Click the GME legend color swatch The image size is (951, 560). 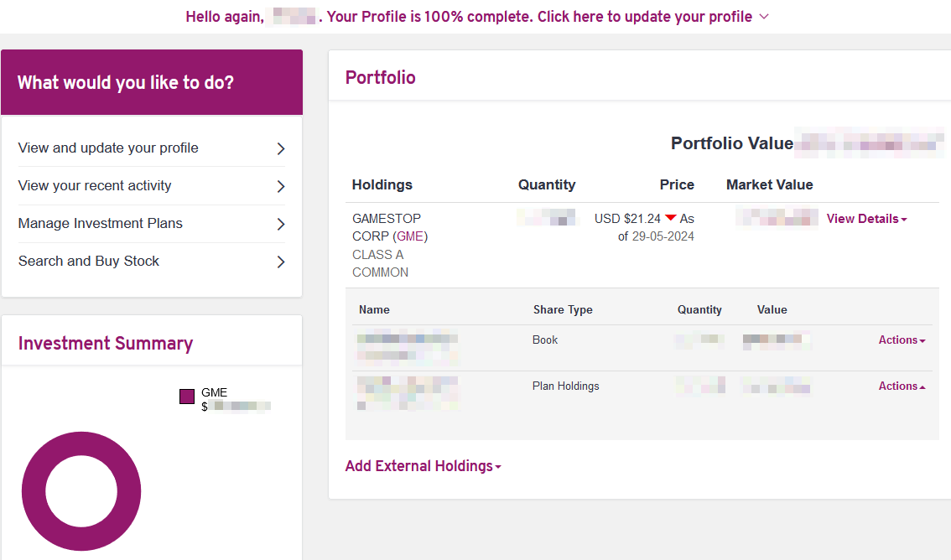187,397
